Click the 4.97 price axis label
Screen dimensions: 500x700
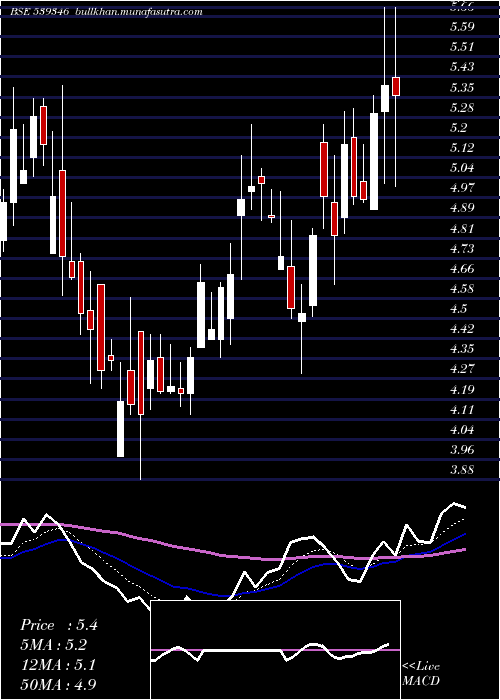[462, 188]
